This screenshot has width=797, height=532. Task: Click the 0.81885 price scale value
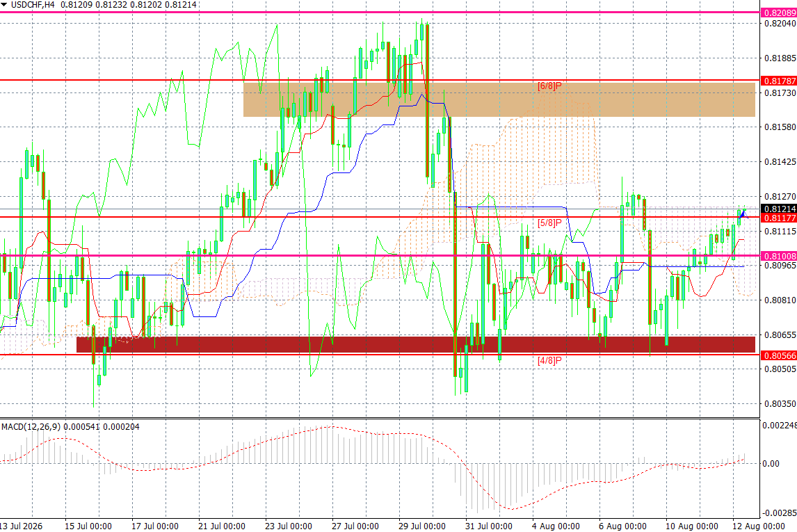click(780, 58)
